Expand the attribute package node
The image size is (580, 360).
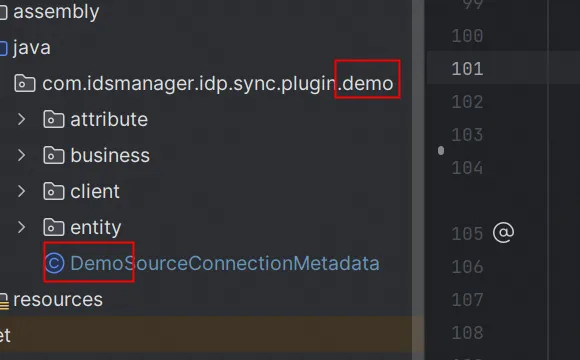[x=21, y=119]
